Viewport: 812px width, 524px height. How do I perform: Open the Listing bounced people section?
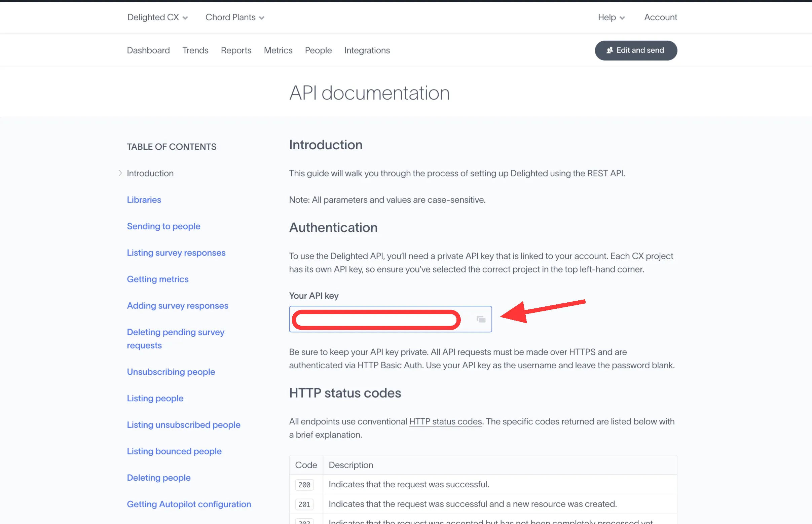click(174, 451)
